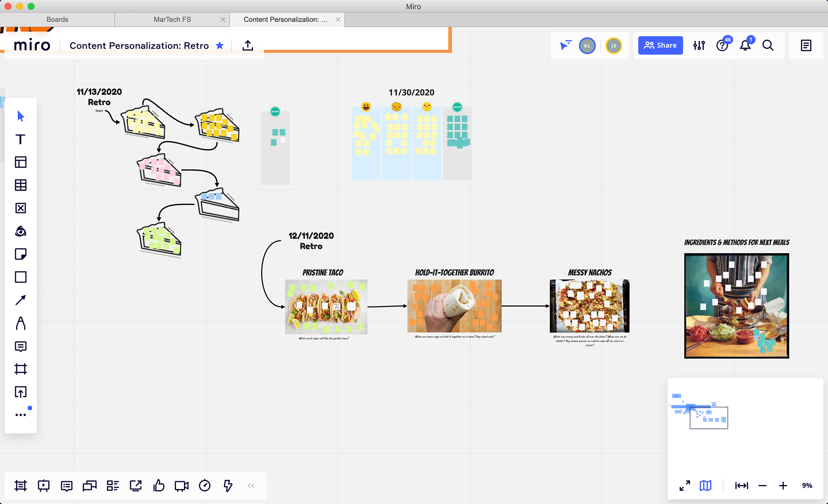Choose the Shape rectangle tool

(x=20, y=277)
